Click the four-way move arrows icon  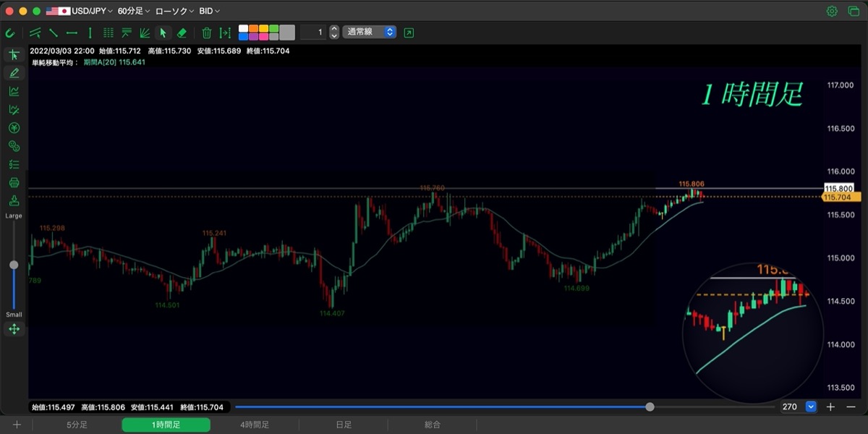[x=14, y=329]
